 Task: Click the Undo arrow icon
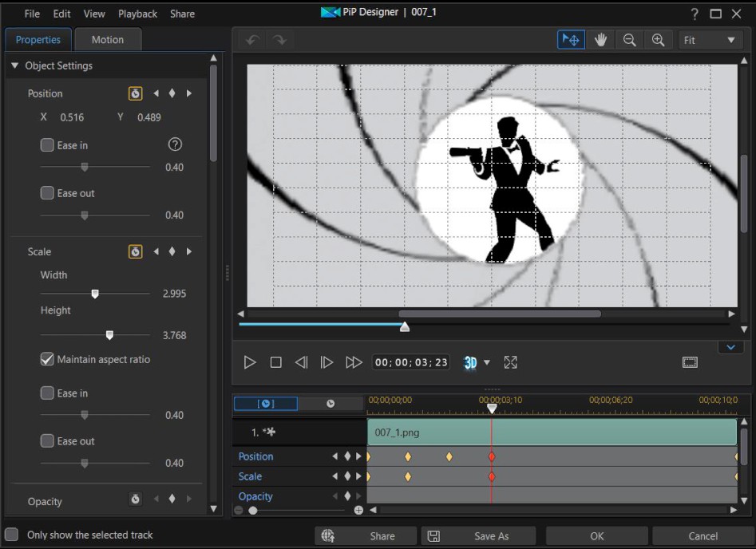tap(252, 40)
